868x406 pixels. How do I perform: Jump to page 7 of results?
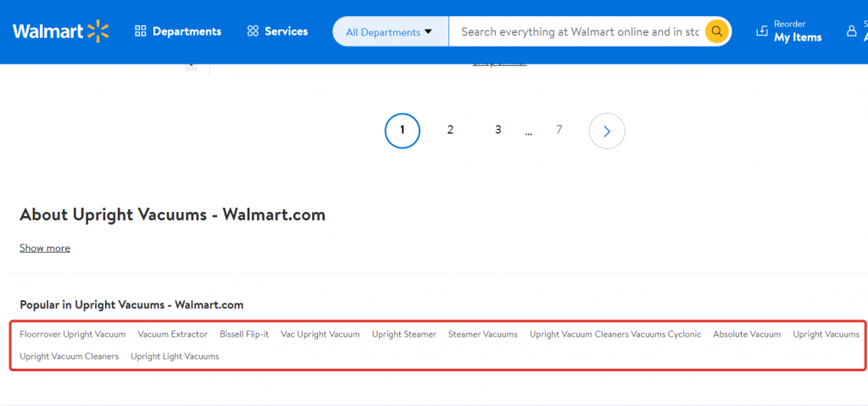pyautogui.click(x=559, y=130)
